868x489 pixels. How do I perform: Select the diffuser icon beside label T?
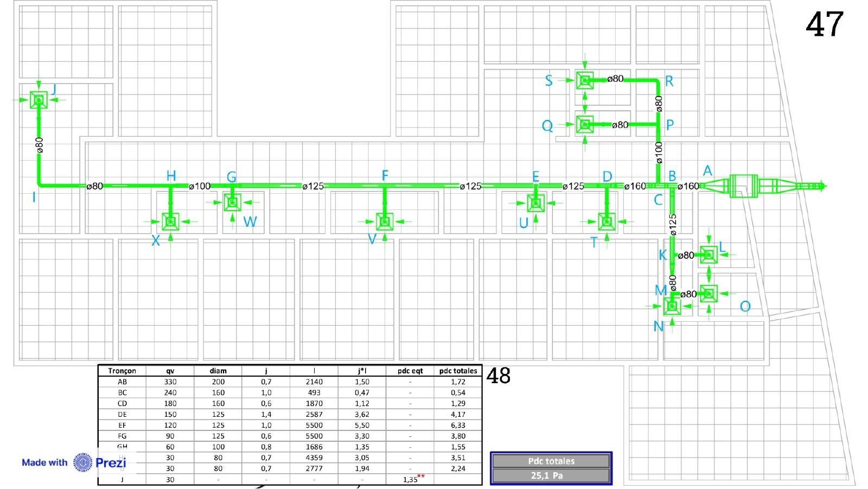tap(607, 221)
